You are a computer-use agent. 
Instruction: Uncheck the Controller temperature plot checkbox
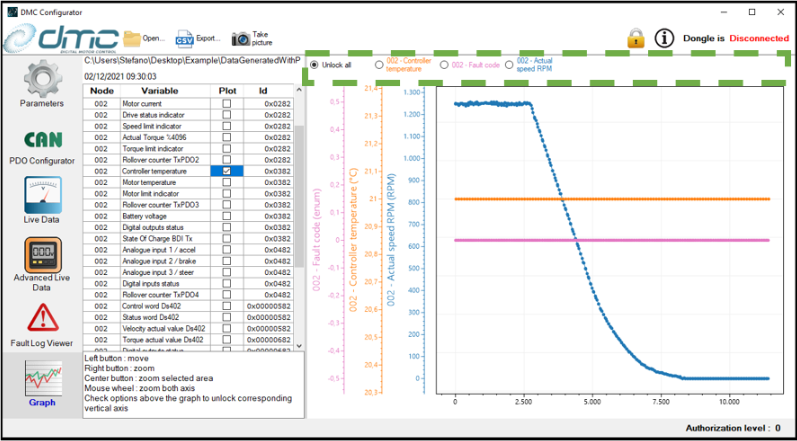click(x=227, y=171)
